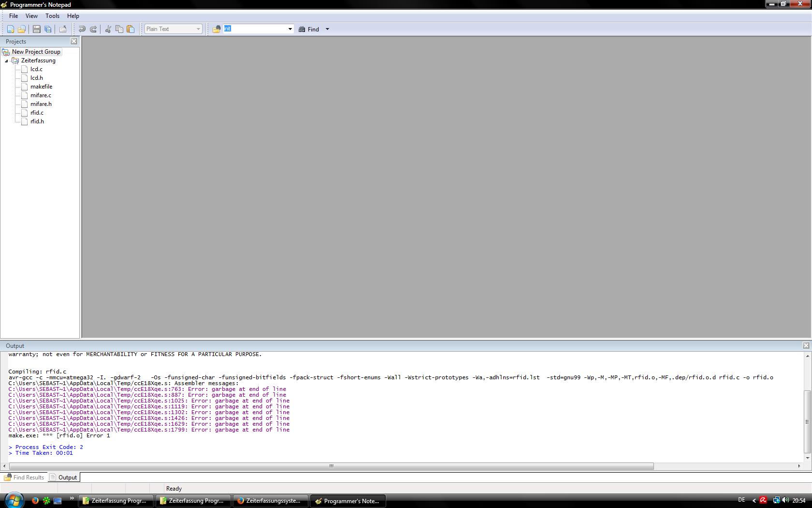Screen dimensions: 812x508
Task: Click the Find in Files folder icon
Action: pyautogui.click(x=217, y=29)
